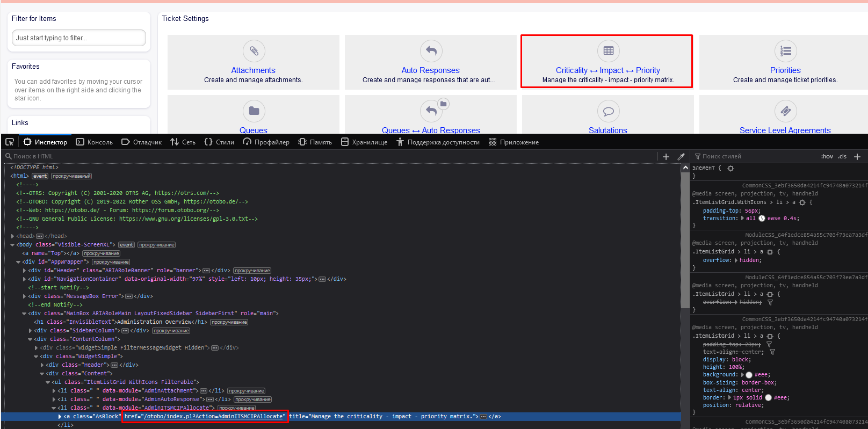Toggle the :hov pseudo-class panel
Viewport: 868px width, 429px height.
click(x=827, y=157)
